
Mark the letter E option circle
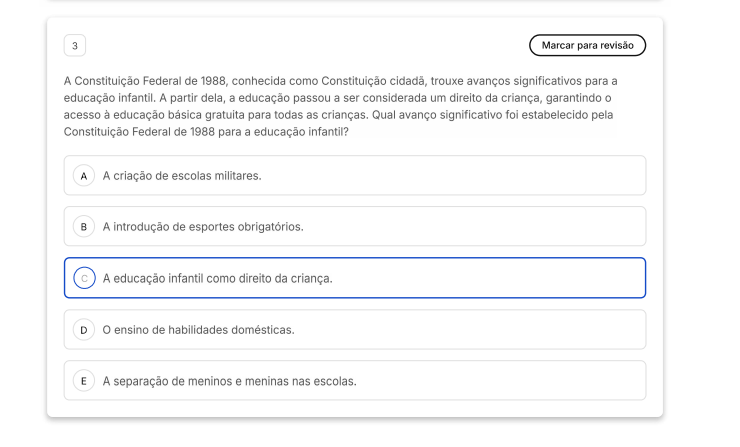pos(85,381)
